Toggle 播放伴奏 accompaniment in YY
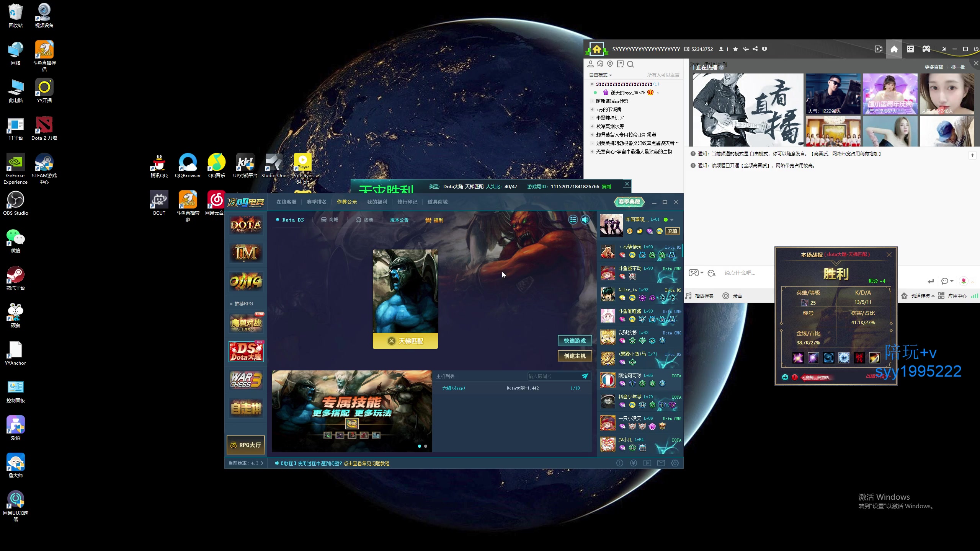980x551 pixels. 700,296
